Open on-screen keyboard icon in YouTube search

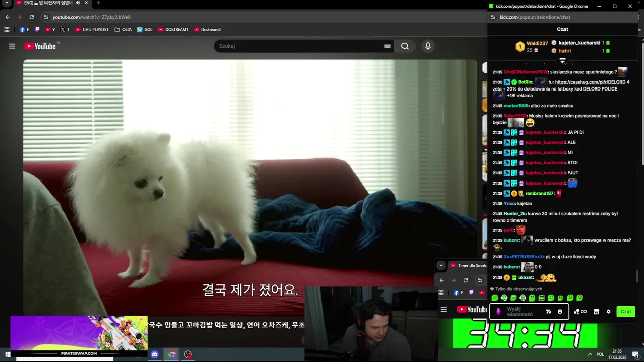click(387, 46)
